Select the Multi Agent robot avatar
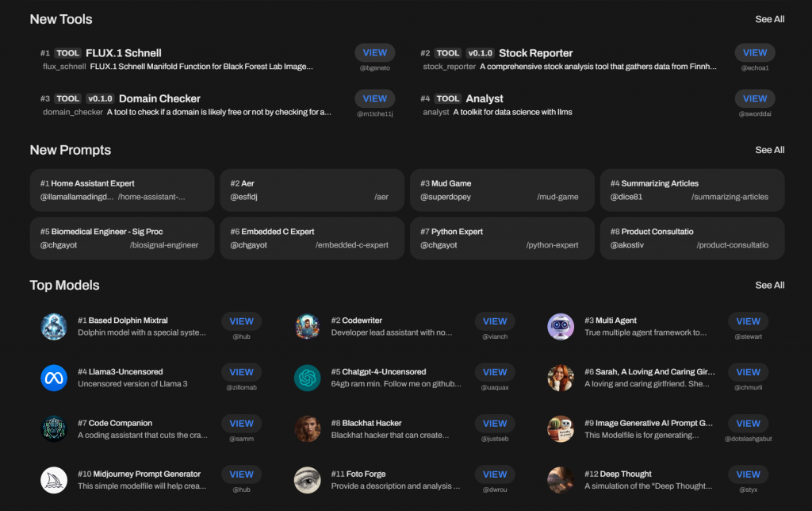The height and width of the screenshot is (511, 812). (561, 326)
